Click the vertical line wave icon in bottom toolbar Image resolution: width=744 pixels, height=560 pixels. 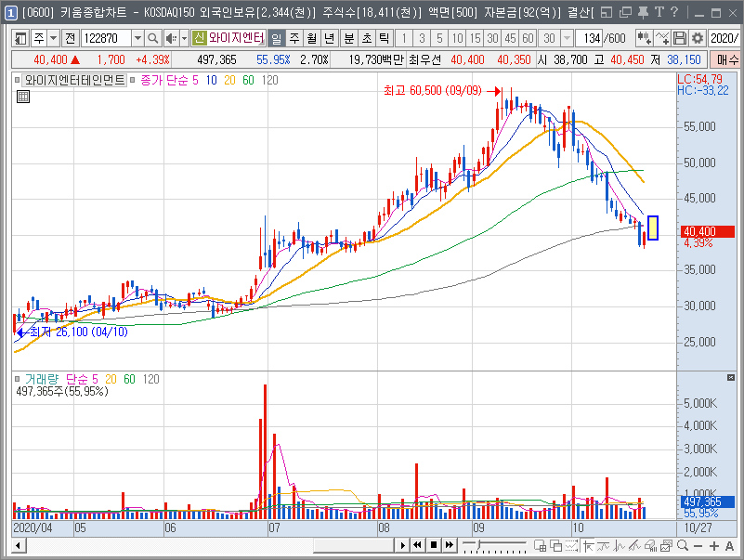[620, 546]
